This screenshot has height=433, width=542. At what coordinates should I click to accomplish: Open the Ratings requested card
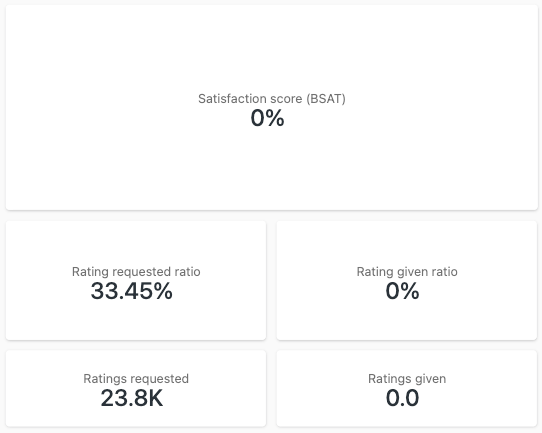(x=136, y=388)
